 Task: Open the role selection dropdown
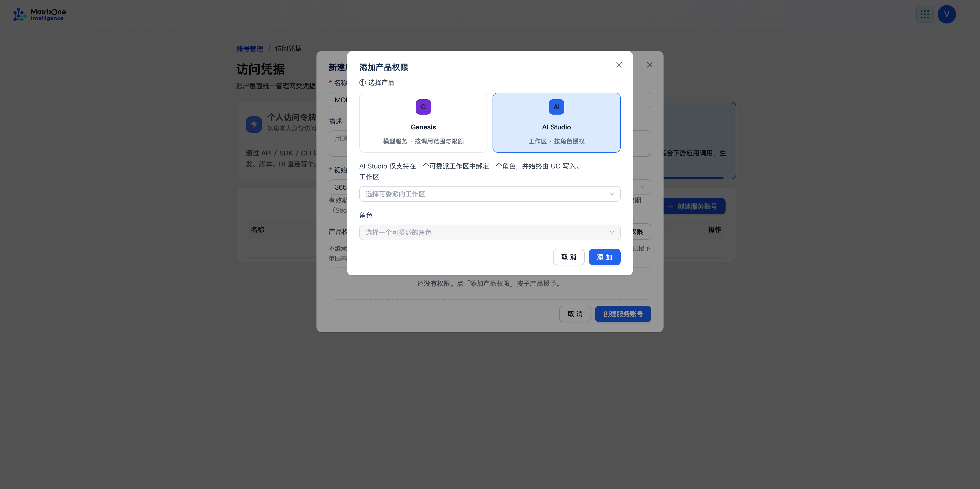click(x=490, y=232)
